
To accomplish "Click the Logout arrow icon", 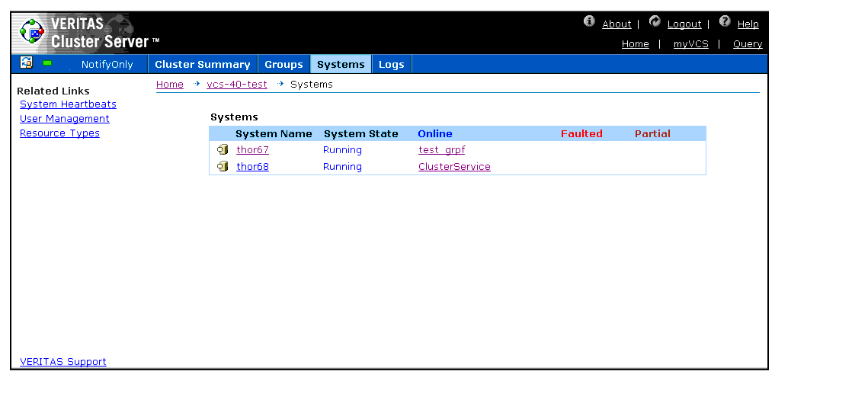I will [x=655, y=21].
